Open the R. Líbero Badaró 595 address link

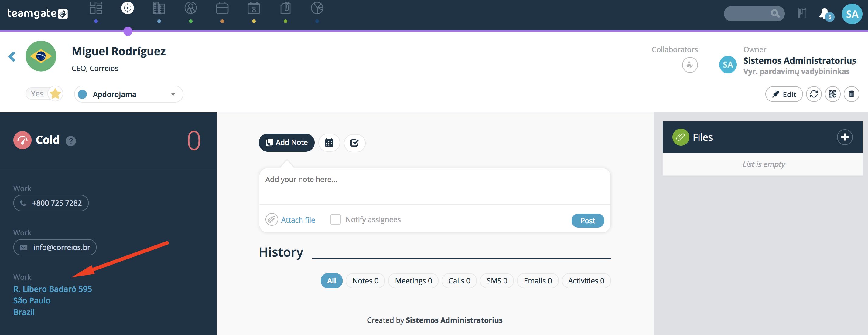pos(53,289)
